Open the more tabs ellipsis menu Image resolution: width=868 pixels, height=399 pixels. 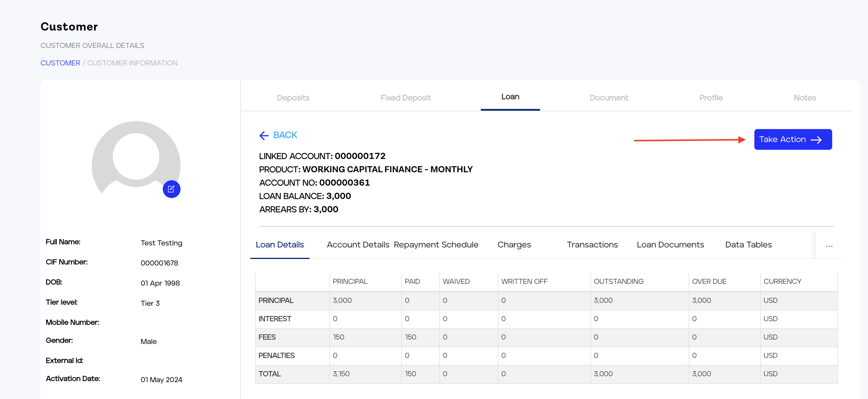click(829, 246)
